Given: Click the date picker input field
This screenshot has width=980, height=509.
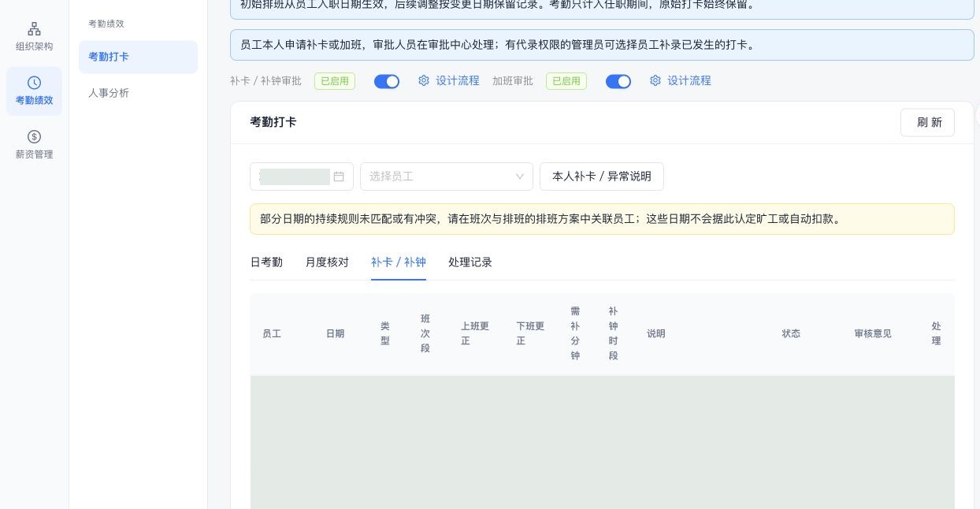Looking at the screenshot, I should [302, 176].
